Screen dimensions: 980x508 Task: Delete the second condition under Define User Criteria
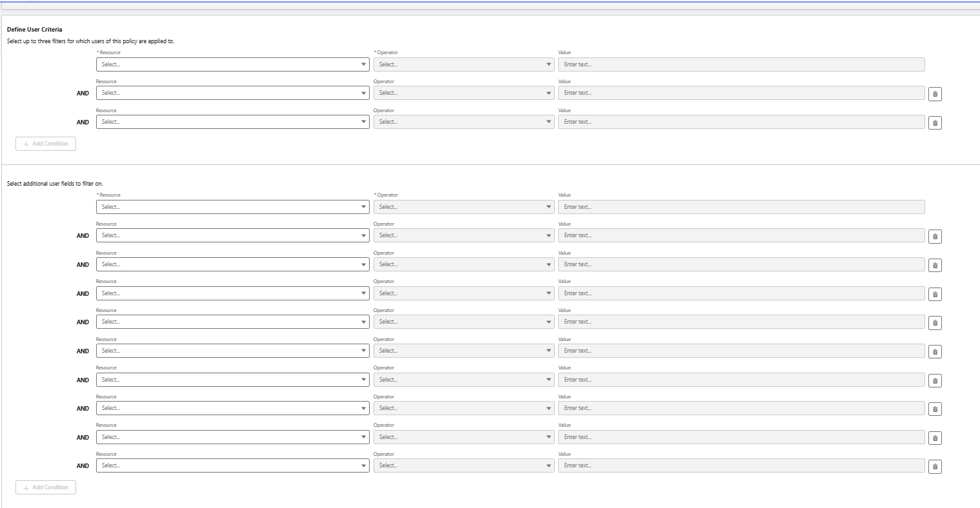(935, 94)
